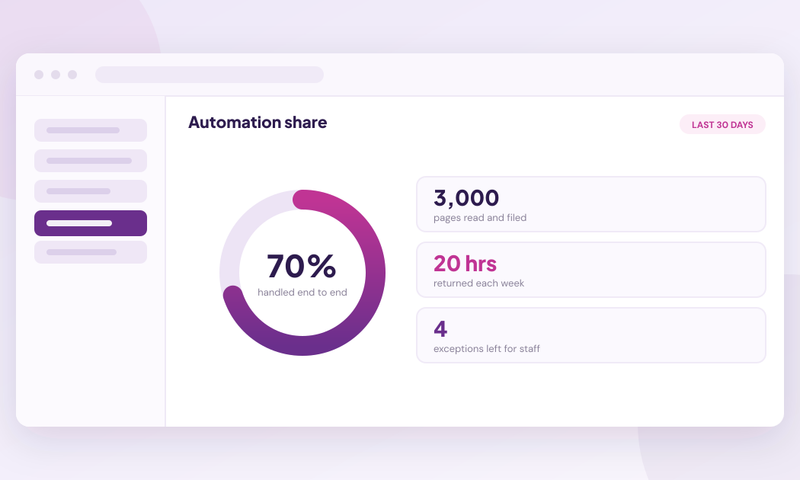Open the 20 hrs returned each week card
Viewport: 800px width, 480px height.
tap(591, 270)
